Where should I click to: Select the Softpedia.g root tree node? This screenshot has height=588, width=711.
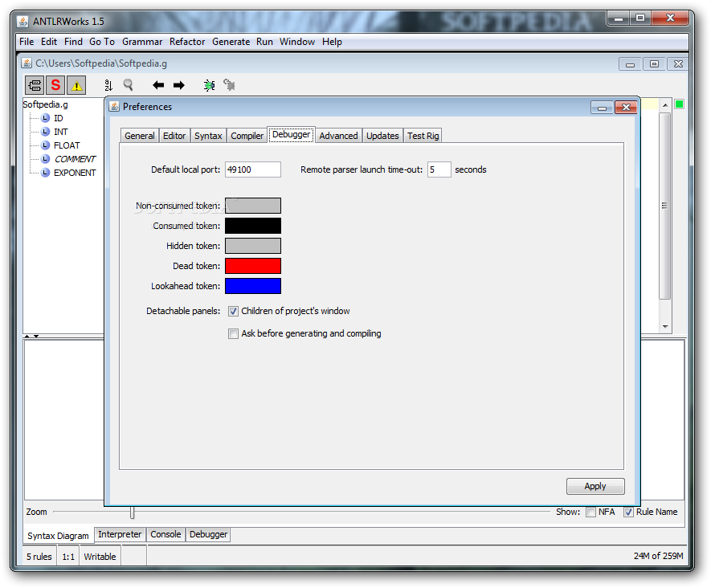point(45,104)
